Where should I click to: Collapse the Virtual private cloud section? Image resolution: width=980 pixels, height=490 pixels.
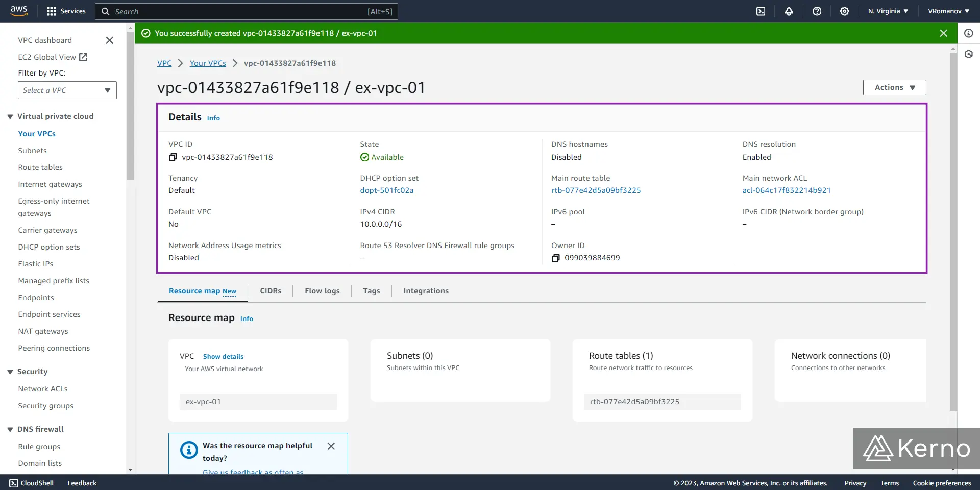(10, 117)
